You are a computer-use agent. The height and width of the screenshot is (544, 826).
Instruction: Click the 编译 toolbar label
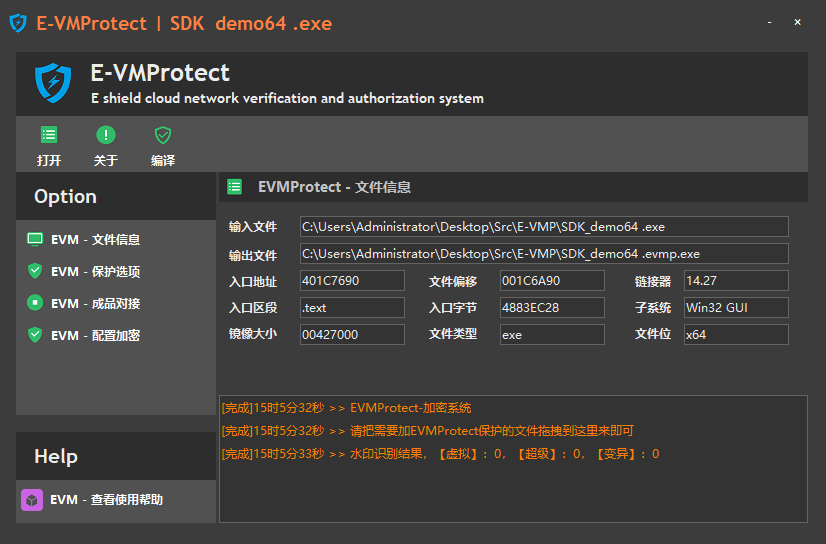[163, 161]
